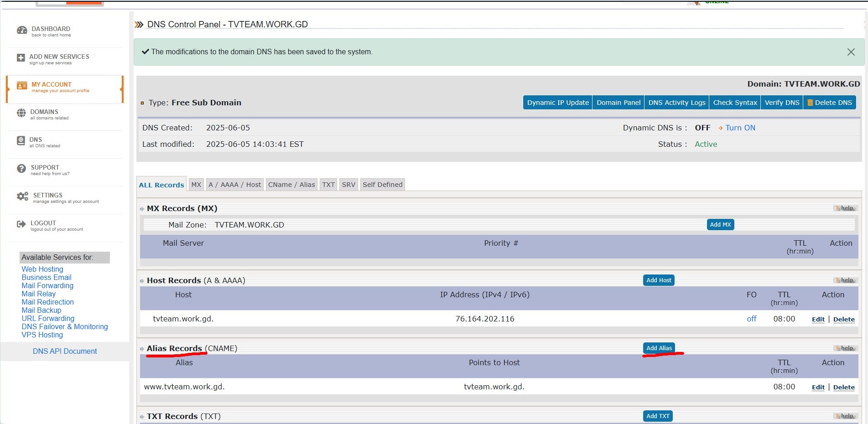This screenshot has height=424, width=868.
Task: Dismiss the DNS saved notification
Action: click(x=851, y=52)
